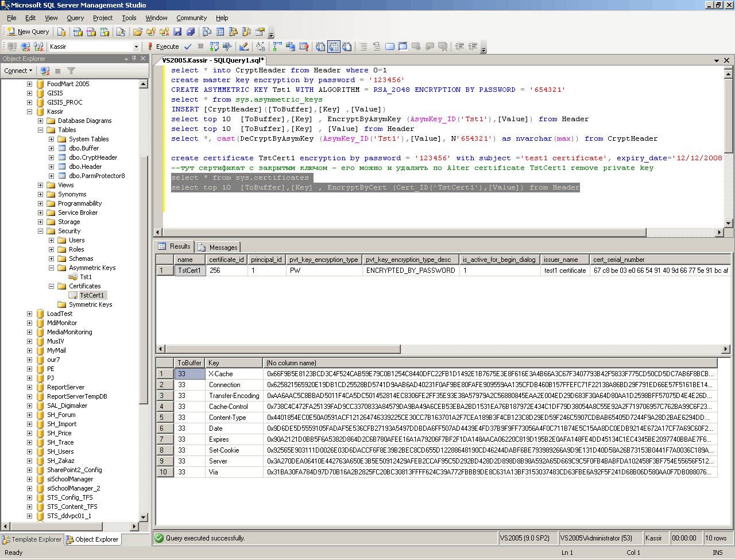Screen dimensions: 735x560
Task: Click the Save file floppy disk icon
Action: (177, 32)
